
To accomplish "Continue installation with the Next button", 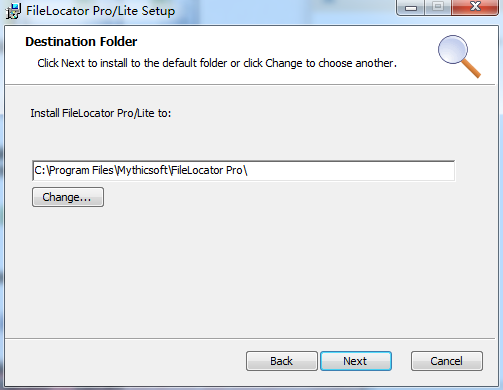I will 356,361.
